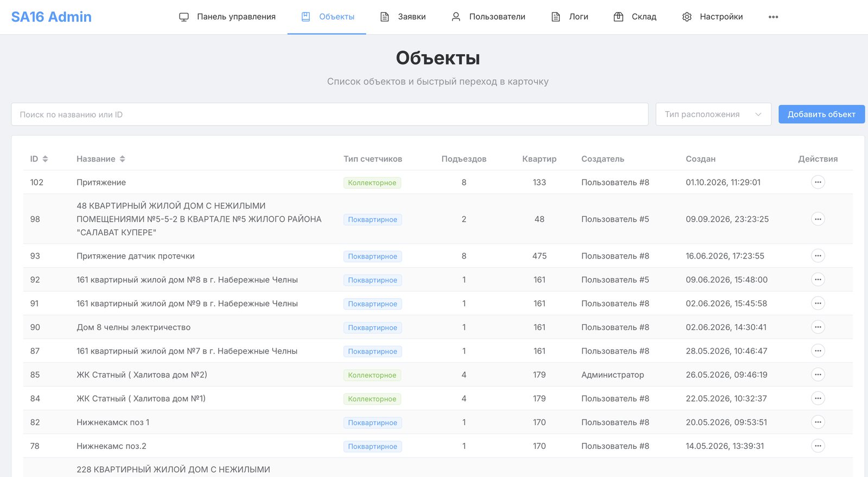The height and width of the screenshot is (477, 868).
Task: Click the Добавить объект button
Action: click(821, 114)
